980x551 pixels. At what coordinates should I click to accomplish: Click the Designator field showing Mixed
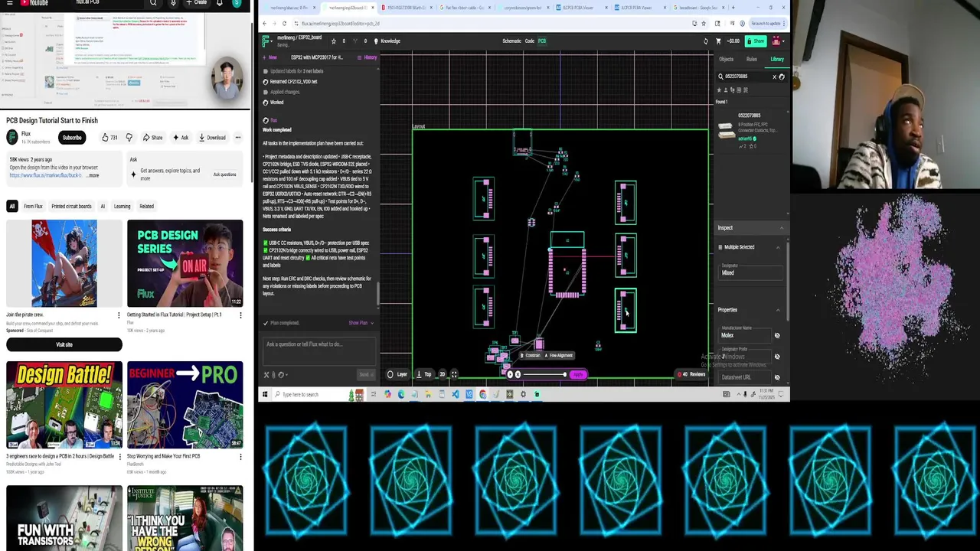pyautogui.click(x=749, y=272)
